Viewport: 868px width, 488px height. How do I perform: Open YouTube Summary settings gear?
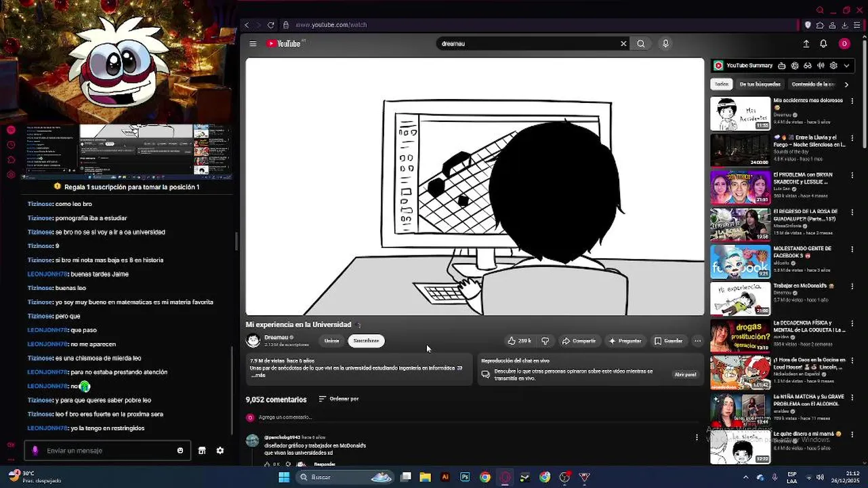833,66
